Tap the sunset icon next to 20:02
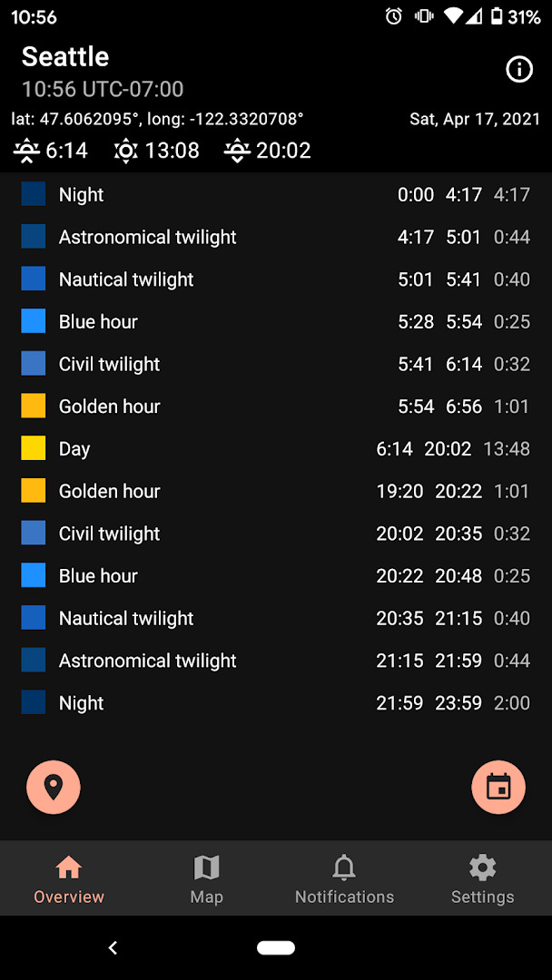 (x=237, y=151)
